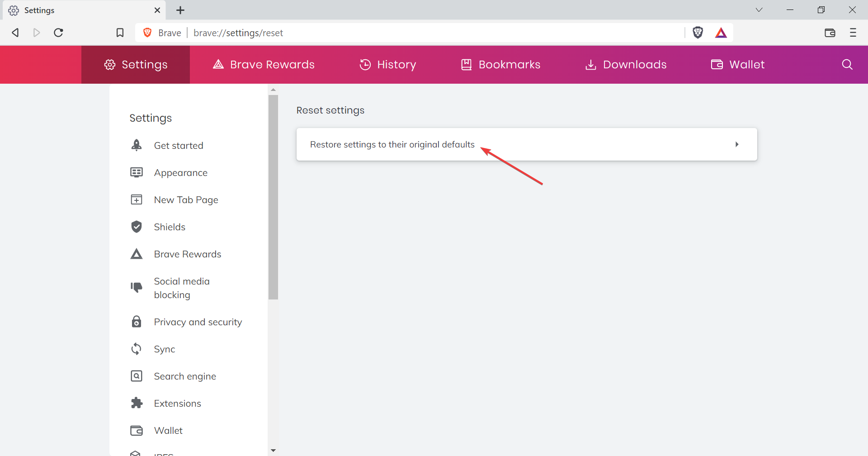This screenshot has width=868, height=456.
Task: Click the padlock Privacy icon
Action: (x=137, y=322)
